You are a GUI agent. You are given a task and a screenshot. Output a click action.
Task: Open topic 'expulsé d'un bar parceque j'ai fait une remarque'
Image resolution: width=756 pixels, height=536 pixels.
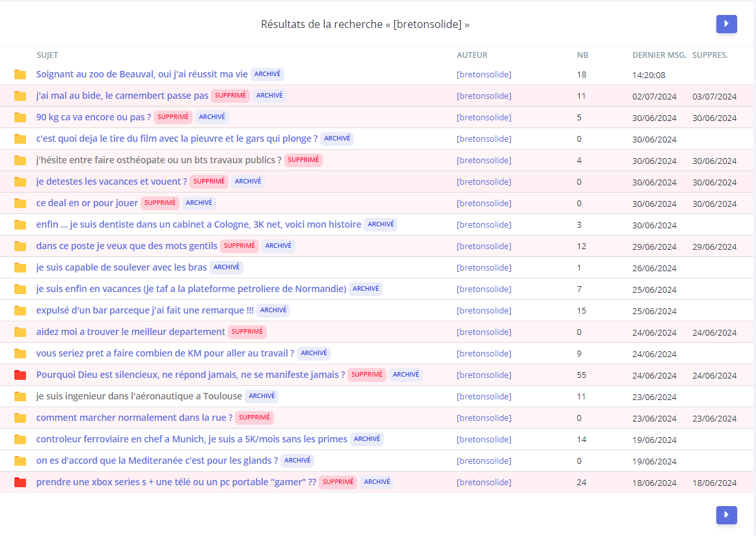click(144, 310)
